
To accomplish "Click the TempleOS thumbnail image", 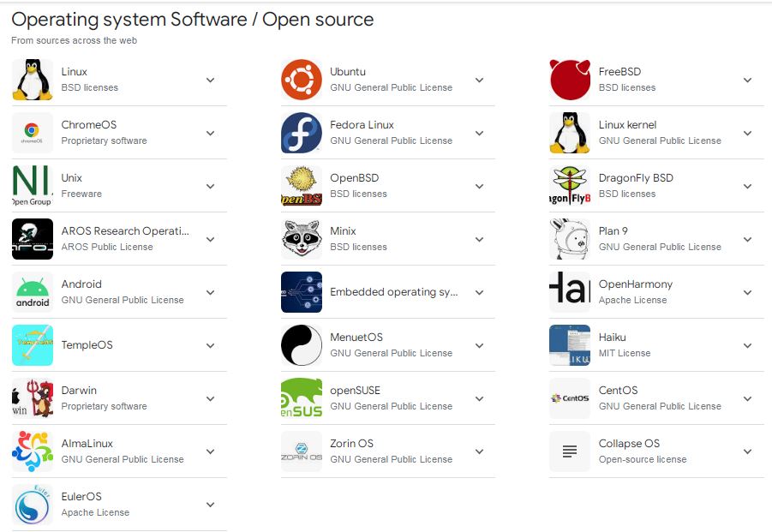I will [33, 345].
